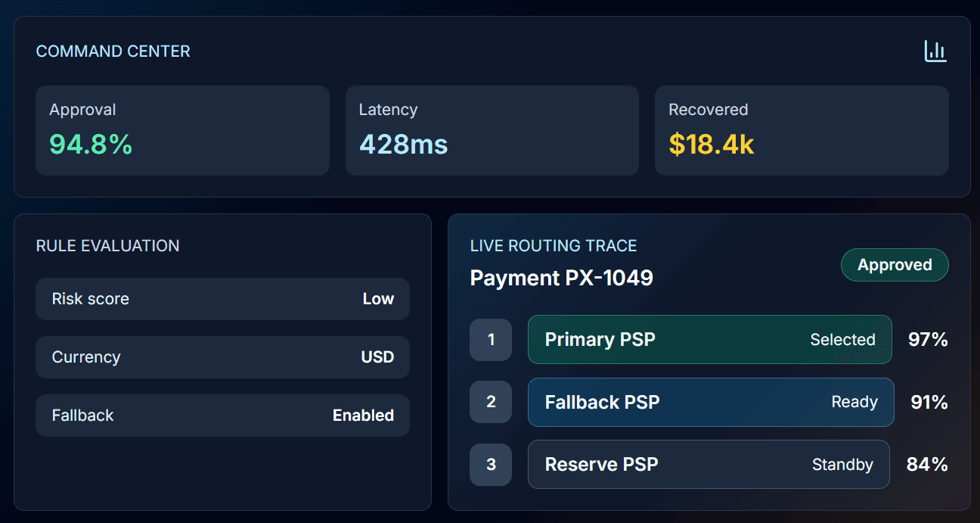Select the Recovered $18.4k metric card
The width and height of the screenshot is (980, 523).
click(802, 130)
